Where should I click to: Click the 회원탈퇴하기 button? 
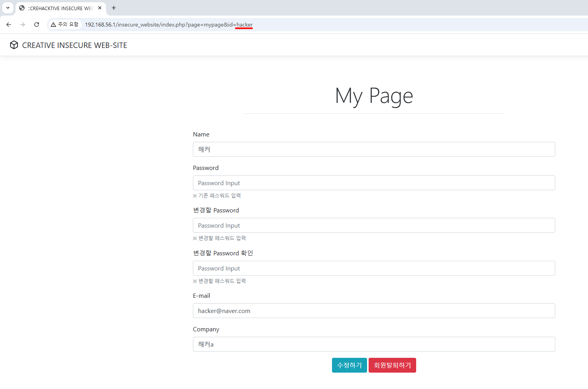pos(392,365)
